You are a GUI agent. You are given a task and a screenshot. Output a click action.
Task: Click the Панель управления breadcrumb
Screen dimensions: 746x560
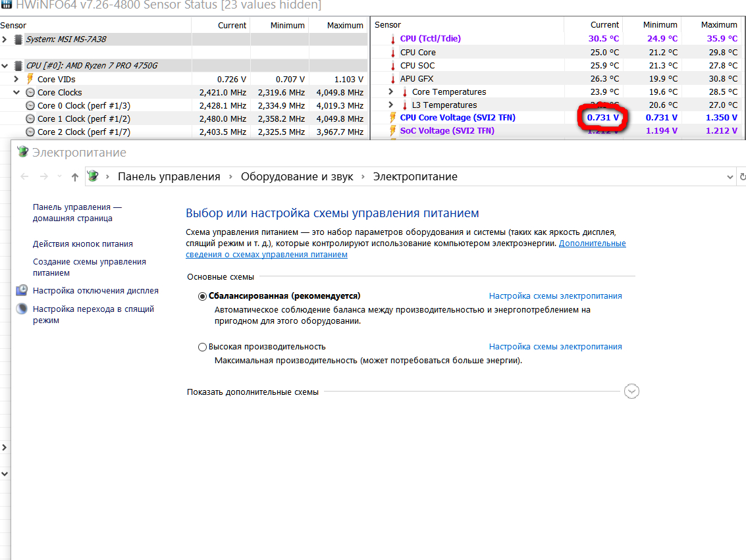coord(169,177)
